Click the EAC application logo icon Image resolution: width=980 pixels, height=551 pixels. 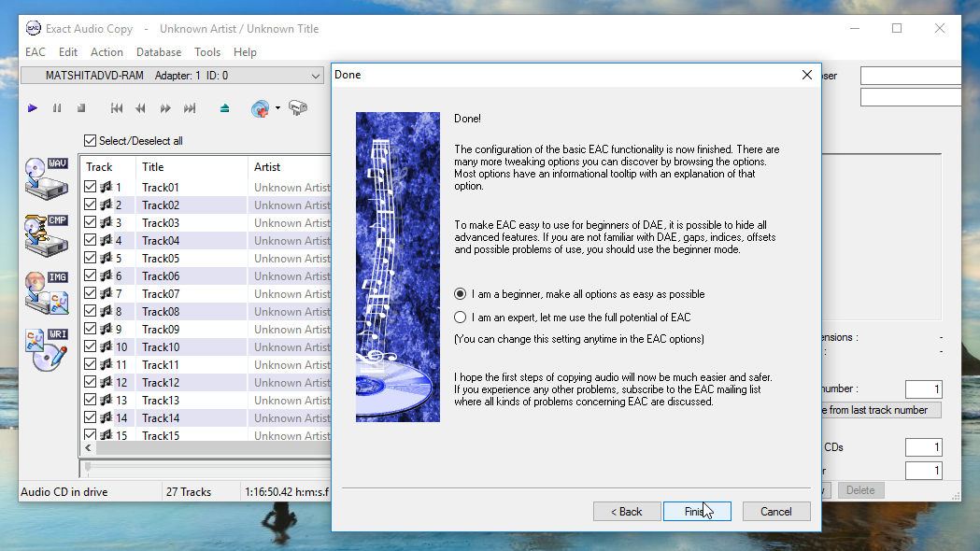tap(33, 28)
